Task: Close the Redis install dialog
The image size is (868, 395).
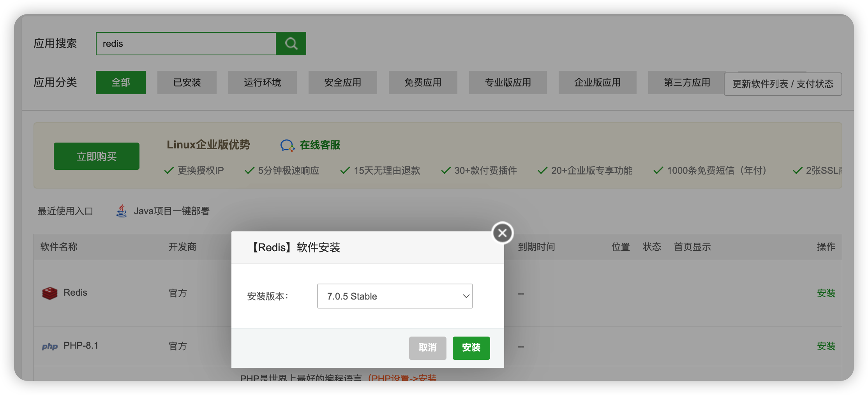Action: click(x=503, y=233)
